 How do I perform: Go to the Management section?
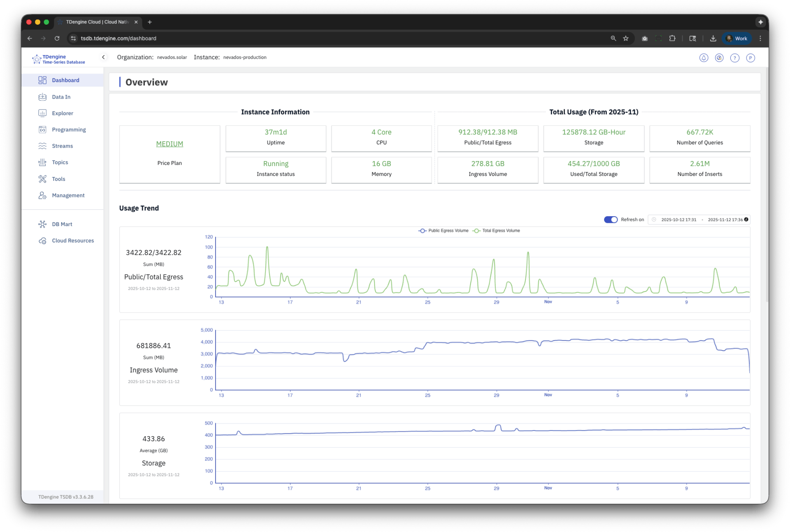pos(68,195)
